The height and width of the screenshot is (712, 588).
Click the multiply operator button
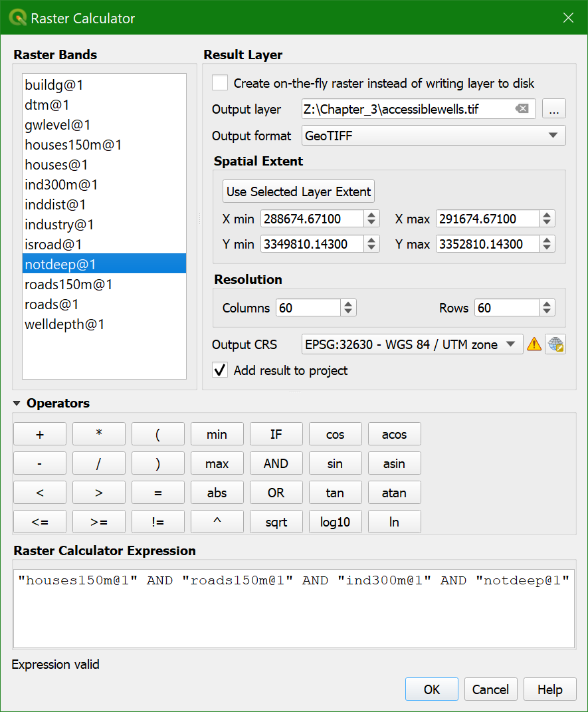click(99, 434)
